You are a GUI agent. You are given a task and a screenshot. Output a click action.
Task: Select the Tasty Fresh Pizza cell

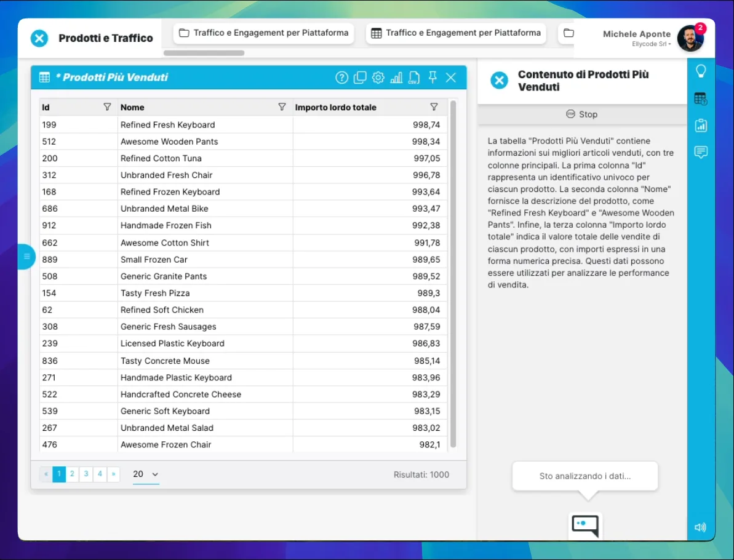click(x=205, y=293)
